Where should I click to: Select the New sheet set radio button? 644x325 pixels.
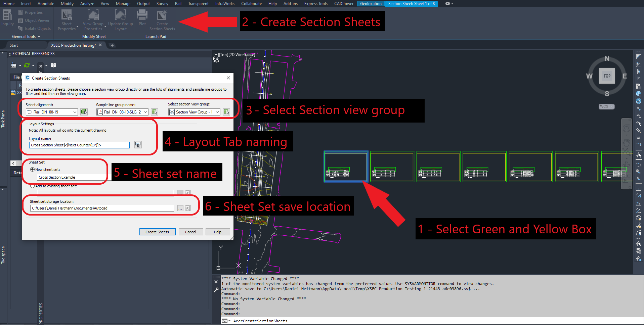[33, 170]
